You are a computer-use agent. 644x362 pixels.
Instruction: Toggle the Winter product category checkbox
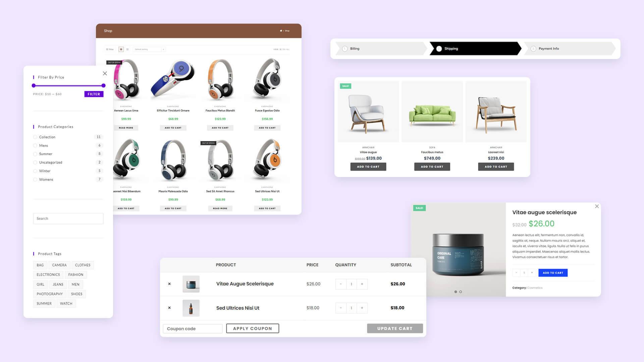(35, 171)
